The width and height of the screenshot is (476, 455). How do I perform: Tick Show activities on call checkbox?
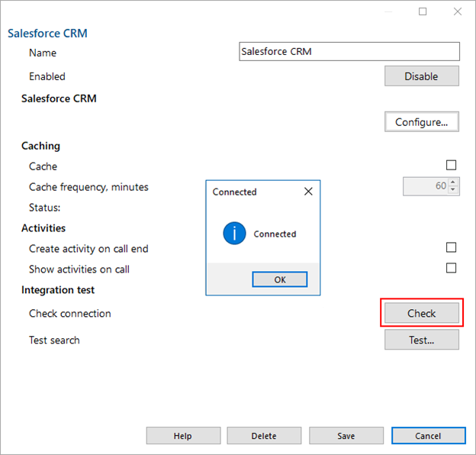tap(451, 268)
